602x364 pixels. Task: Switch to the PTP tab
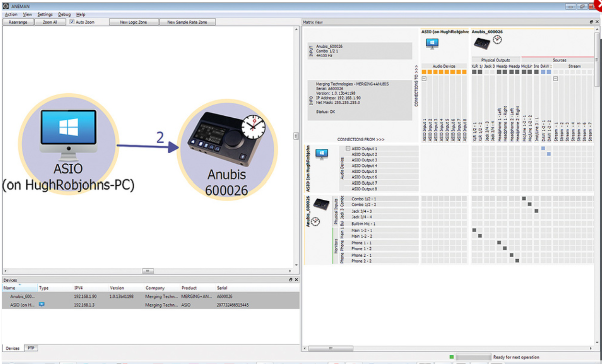coord(31,348)
